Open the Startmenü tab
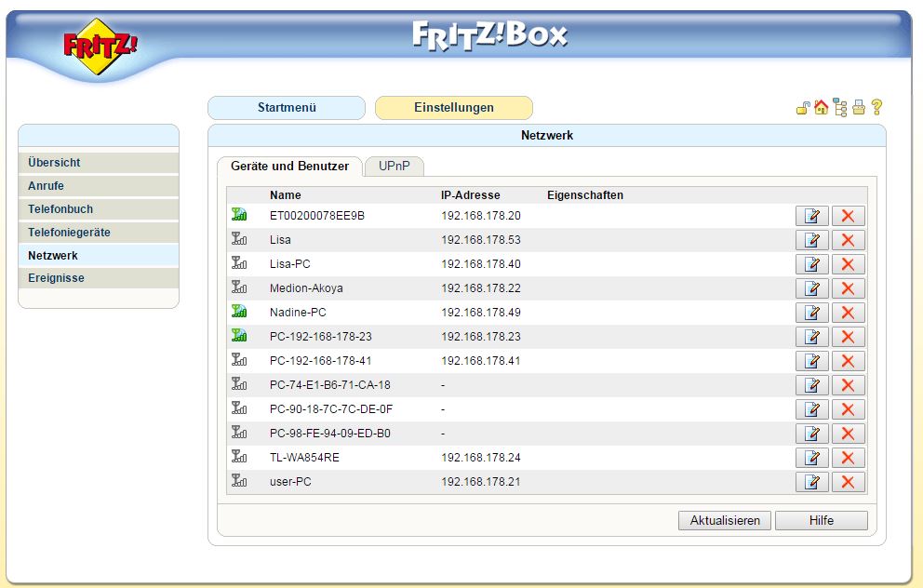Screen dimensions: 923x588 [287, 108]
